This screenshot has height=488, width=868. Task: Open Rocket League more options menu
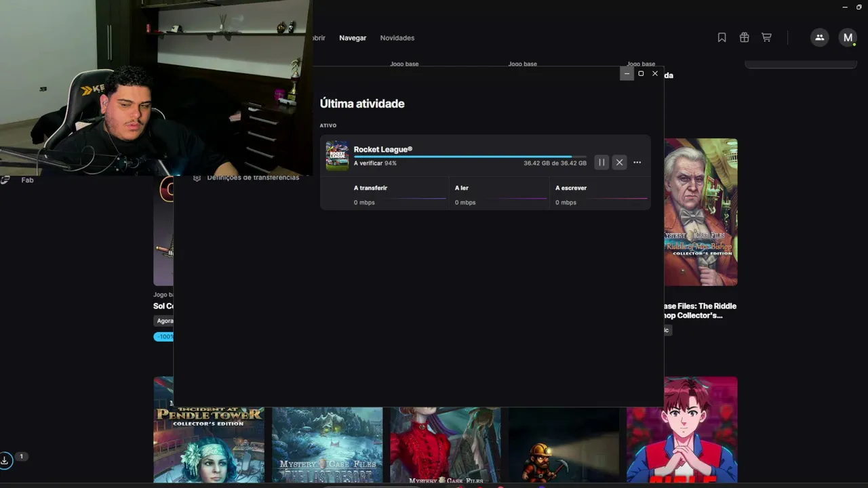(x=637, y=163)
